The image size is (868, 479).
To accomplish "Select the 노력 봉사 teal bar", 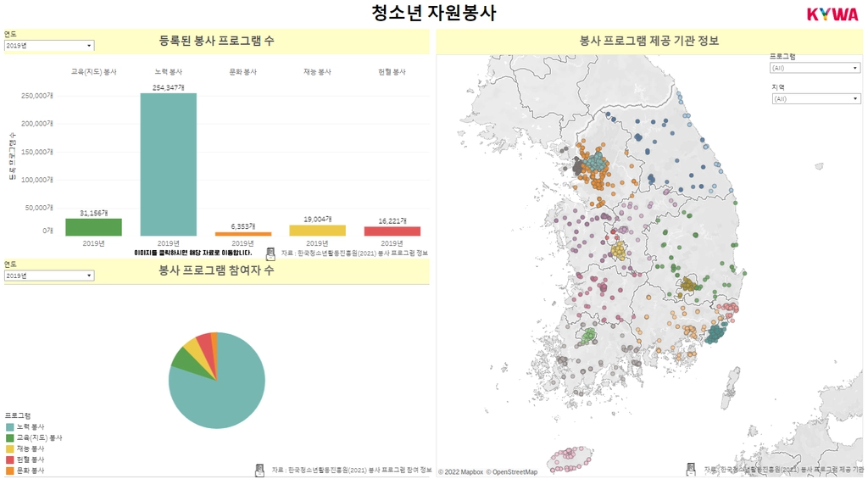I will [169, 164].
